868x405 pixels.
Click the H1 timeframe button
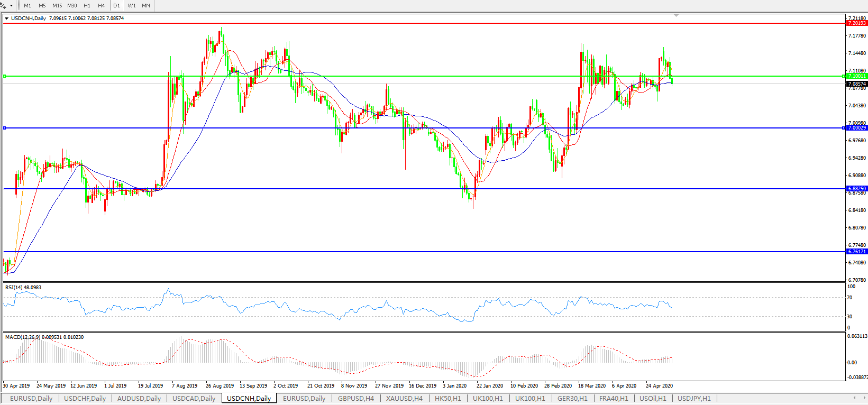pos(87,5)
